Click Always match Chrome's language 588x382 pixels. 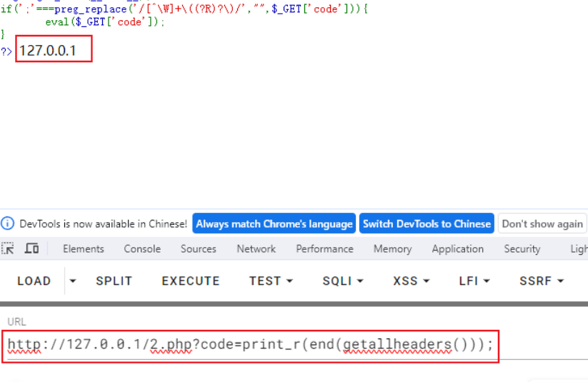274,223
